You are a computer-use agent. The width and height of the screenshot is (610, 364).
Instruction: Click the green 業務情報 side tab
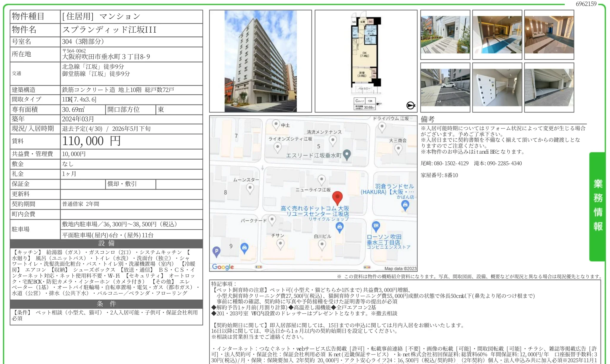tap(598, 206)
